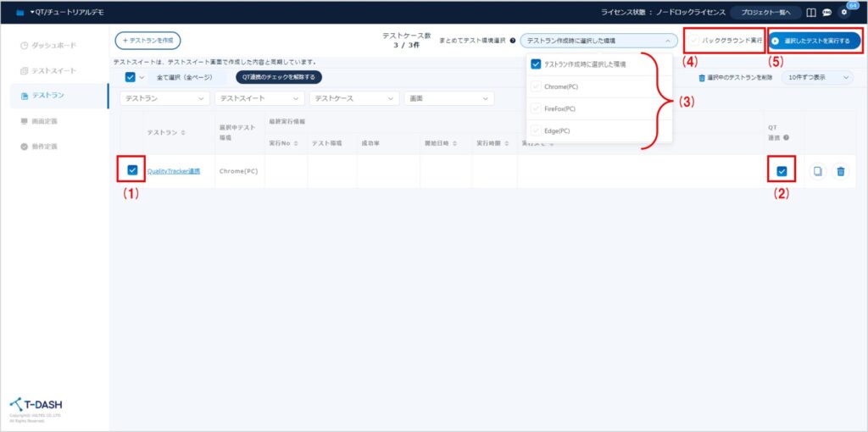Image resolution: width=868 pixels, height=432 pixels.
Task: Toggle the QT連携 checkbox in the row
Action: (x=782, y=171)
